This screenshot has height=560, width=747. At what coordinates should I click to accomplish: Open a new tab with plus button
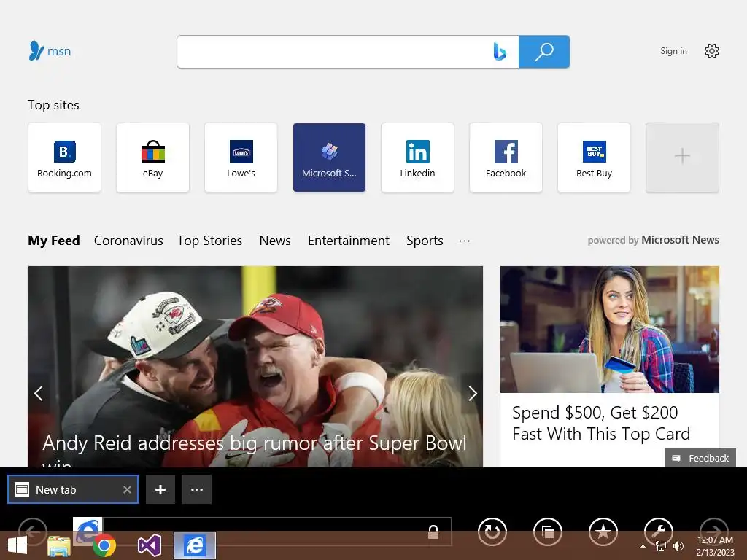tap(160, 489)
